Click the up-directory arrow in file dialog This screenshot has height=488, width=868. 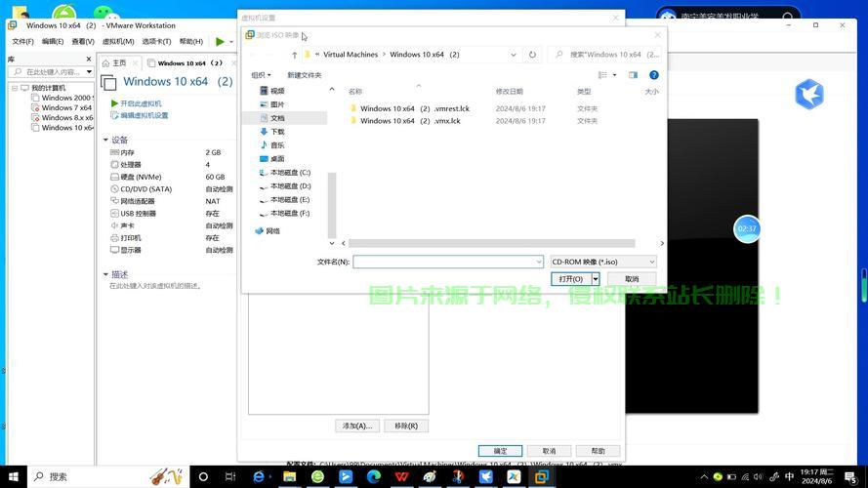294,55
